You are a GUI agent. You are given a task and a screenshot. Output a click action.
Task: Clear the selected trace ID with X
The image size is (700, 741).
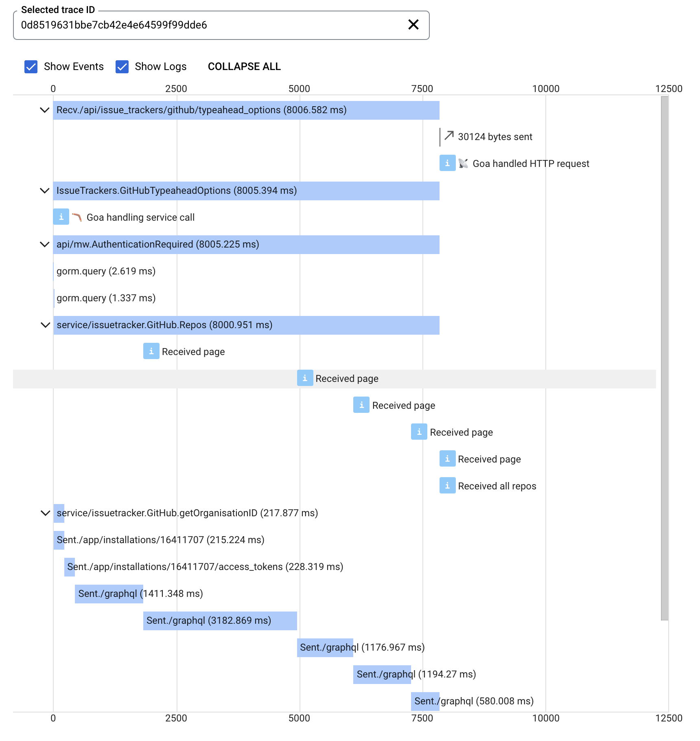[x=413, y=25]
